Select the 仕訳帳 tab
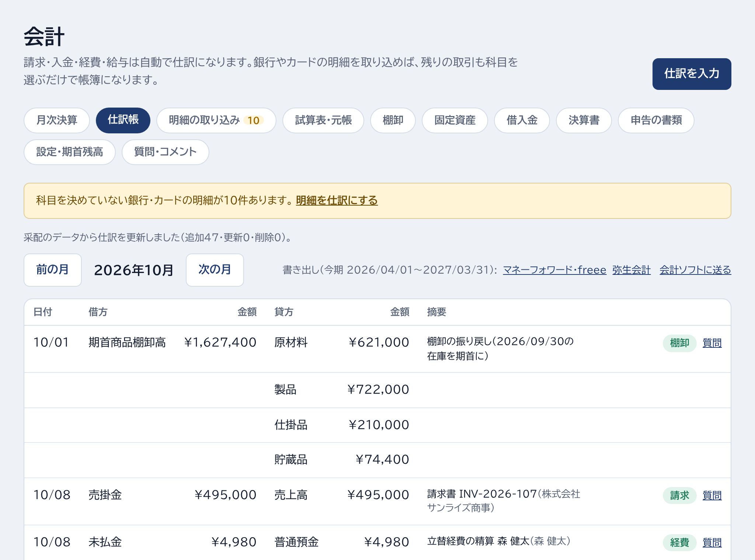 123,120
